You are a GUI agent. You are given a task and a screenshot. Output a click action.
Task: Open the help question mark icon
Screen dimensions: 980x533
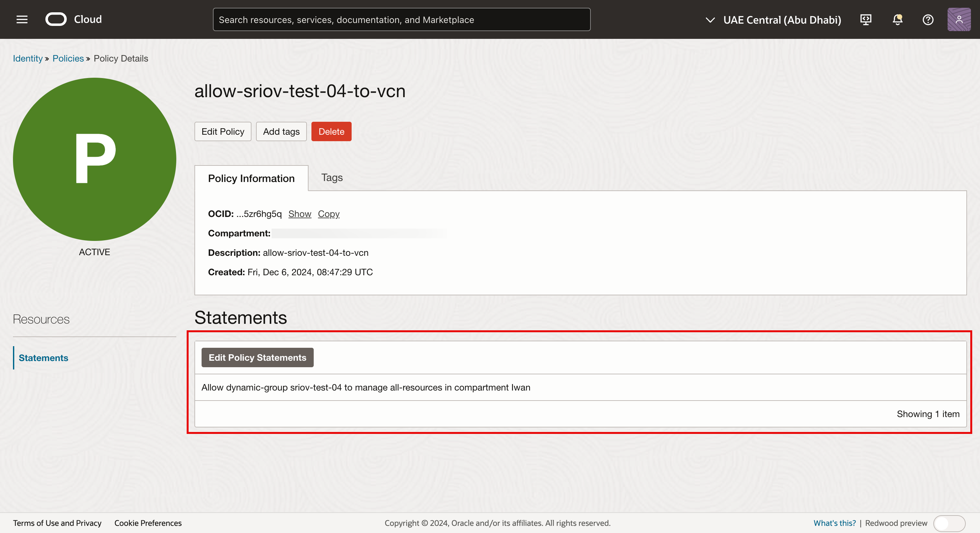pyautogui.click(x=928, y=19)
